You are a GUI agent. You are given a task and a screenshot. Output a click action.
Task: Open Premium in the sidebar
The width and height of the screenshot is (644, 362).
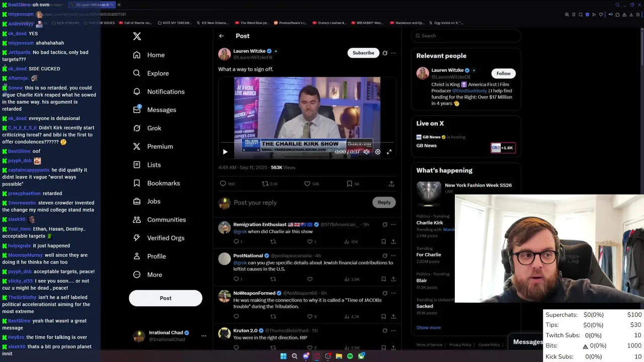click(x=153, y=146)
